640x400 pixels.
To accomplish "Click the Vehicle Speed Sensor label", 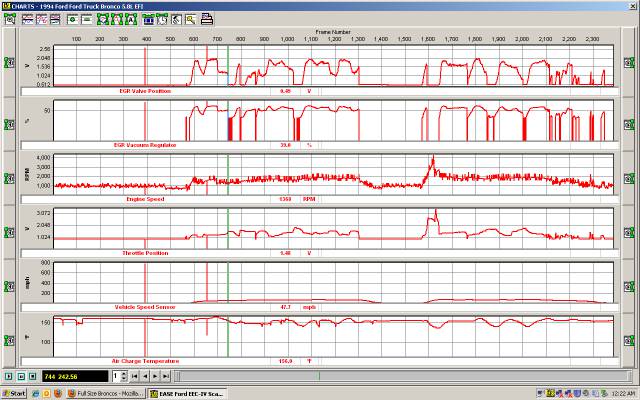I will [x=145, y=307].
